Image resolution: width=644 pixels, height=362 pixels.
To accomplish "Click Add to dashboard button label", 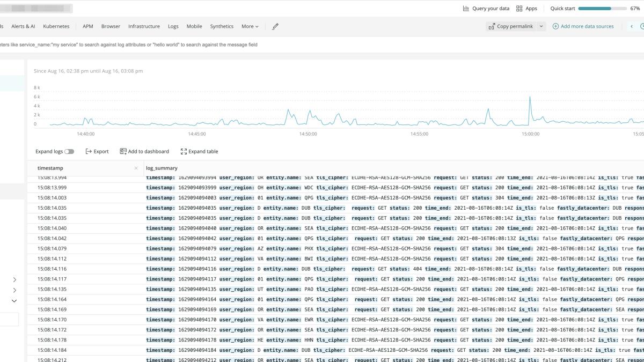I will tap(148, 152).
